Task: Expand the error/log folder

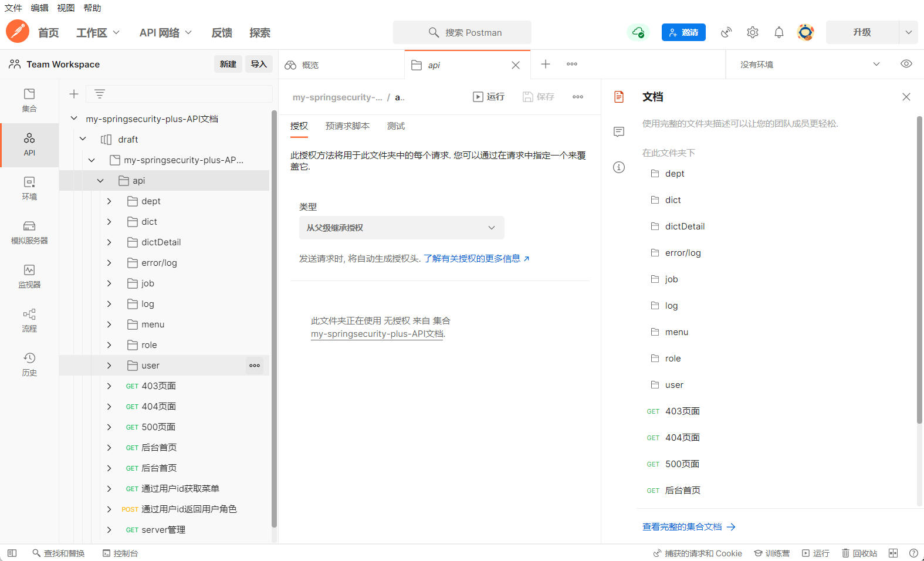Action: [109, 263]
